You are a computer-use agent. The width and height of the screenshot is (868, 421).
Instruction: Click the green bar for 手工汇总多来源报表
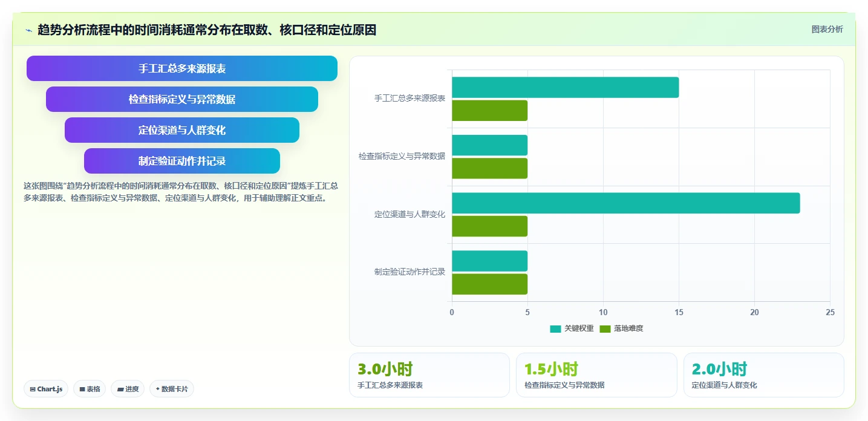coord(489,111)
